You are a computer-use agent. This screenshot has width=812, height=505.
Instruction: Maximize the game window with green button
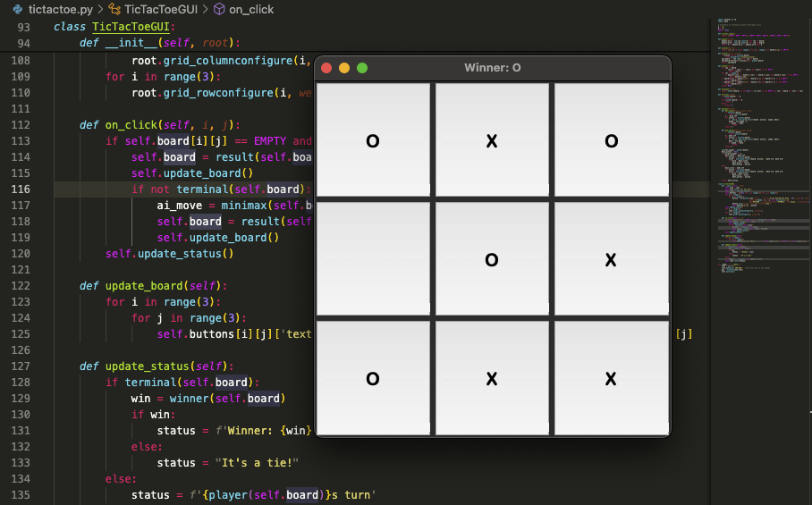coord(362,68)
